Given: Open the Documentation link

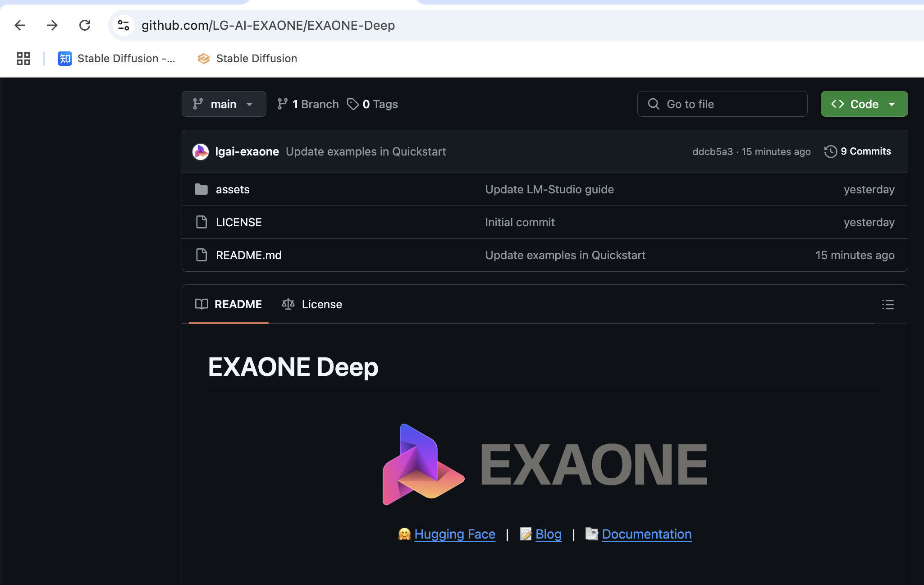Looking at the screenshot, I should 647,534.
